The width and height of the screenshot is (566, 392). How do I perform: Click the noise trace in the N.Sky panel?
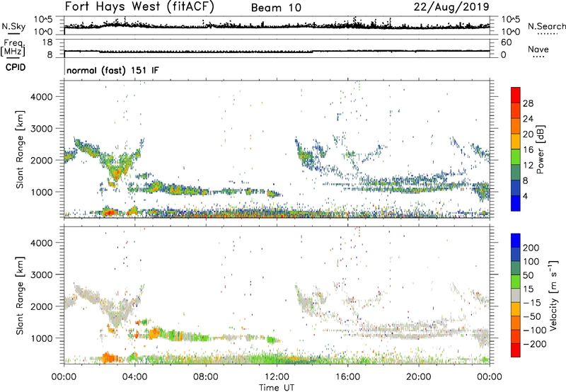click(277, 25)
